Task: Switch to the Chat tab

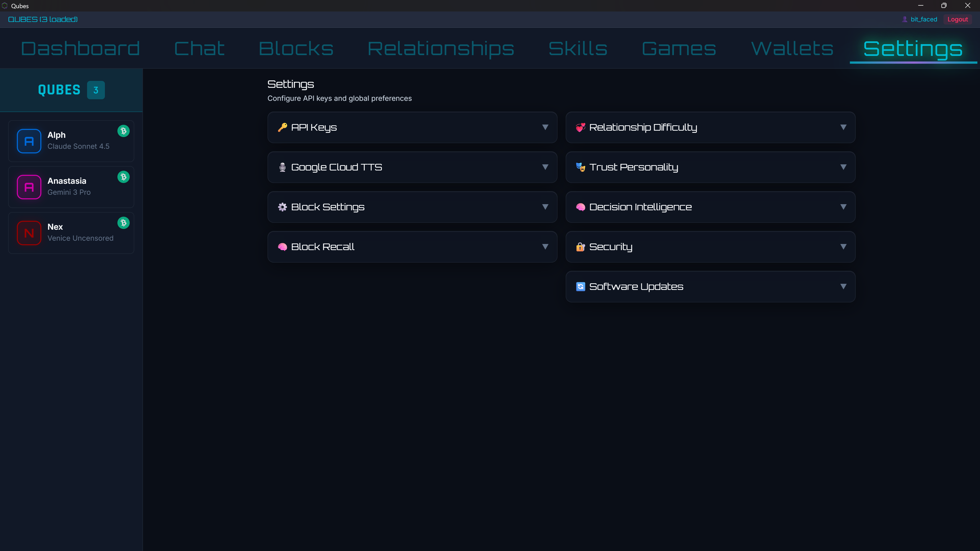Action: click(x=199, y=48)
